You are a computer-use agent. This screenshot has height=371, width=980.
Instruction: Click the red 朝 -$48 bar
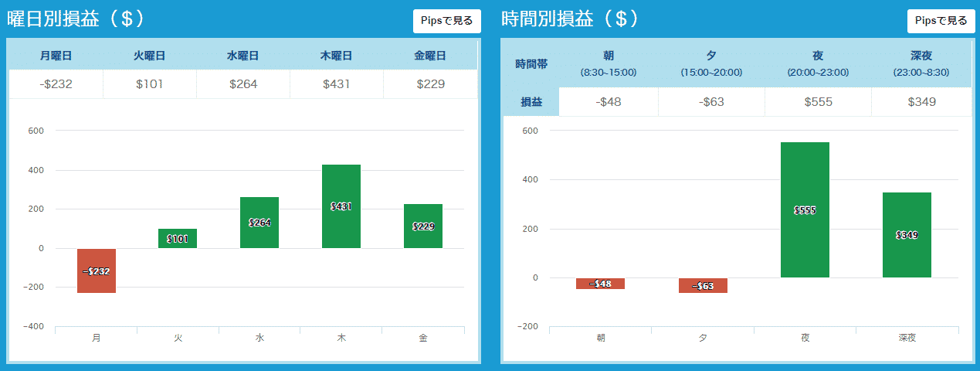click(600, 284)
